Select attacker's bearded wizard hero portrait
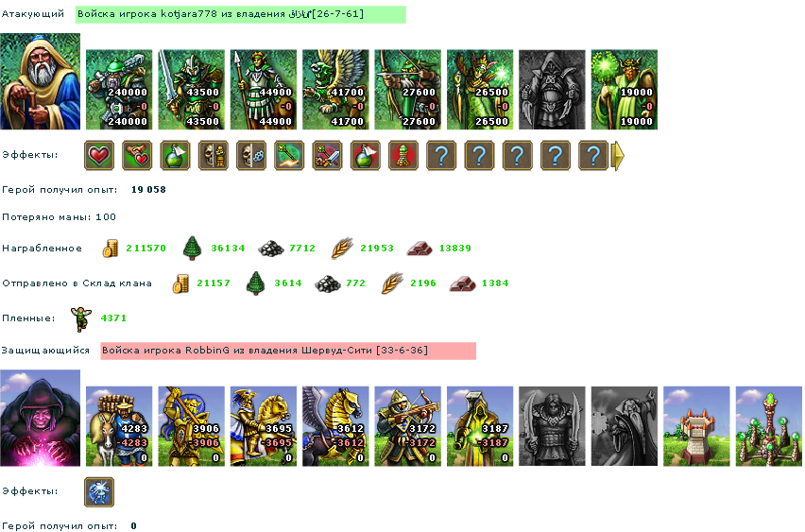Screen dimensions: 805x532 click(40, 81)
